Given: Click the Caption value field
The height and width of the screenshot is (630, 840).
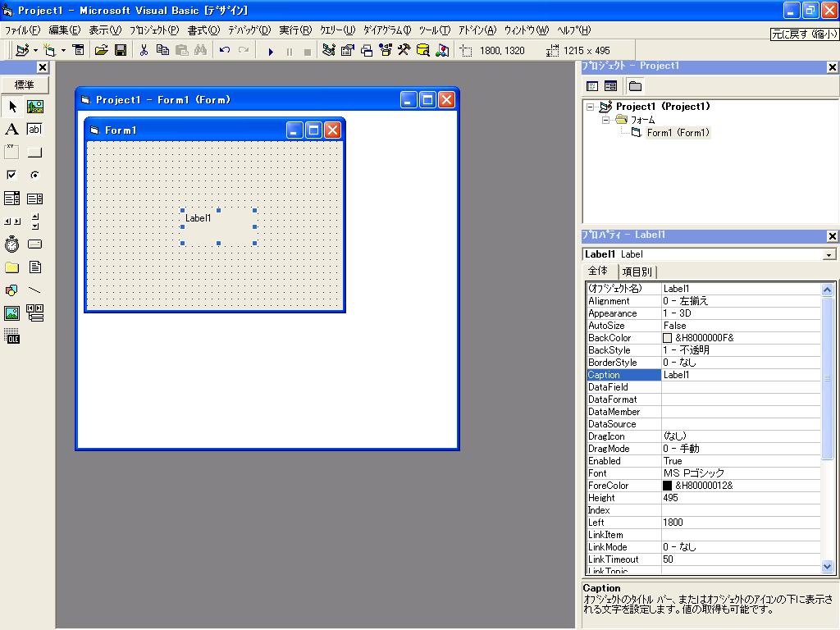Looking at the screenshot, I should click(x=741, y=375).
